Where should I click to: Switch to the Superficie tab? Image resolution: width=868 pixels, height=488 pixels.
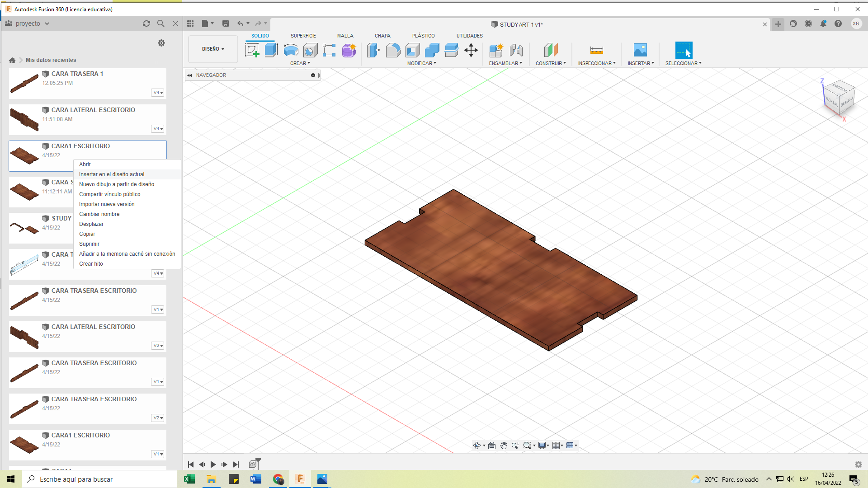click(303, 36)
